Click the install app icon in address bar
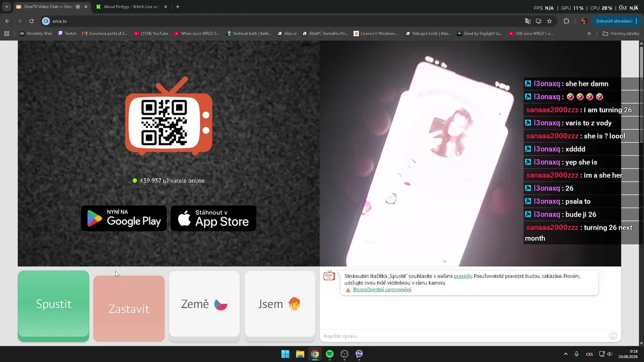The image size is (644, 362). [x=538, y=21]
